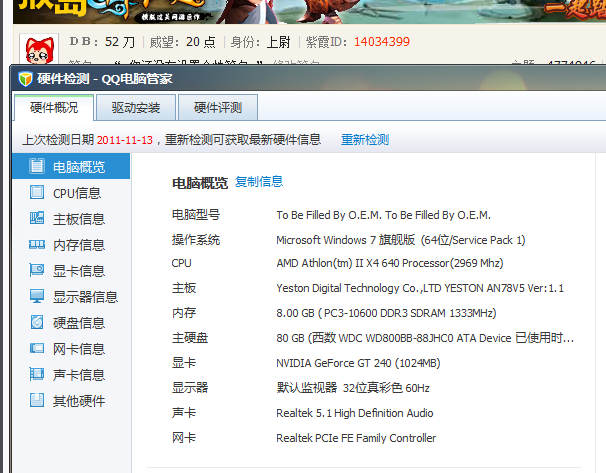The height and width of the screenshot is (473, 606).
Task: Click the 威望: 20 点 text on forum page
Action: tap(182, 42)
